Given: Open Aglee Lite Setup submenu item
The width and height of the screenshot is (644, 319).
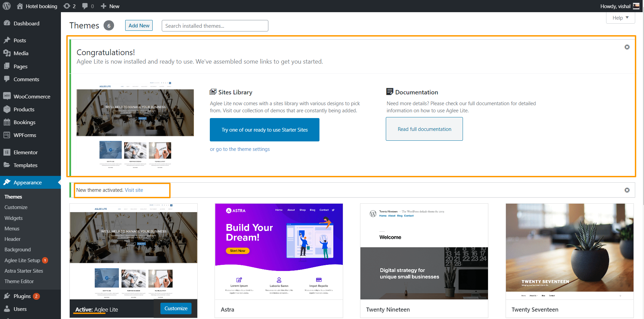Looking at the screenshot, I should click(22, 260).
